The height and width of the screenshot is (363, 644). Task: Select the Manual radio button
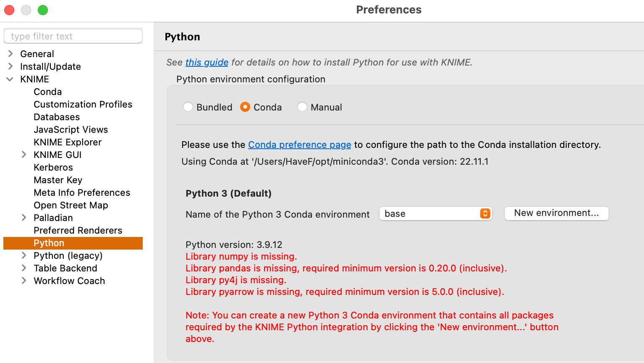302,107
